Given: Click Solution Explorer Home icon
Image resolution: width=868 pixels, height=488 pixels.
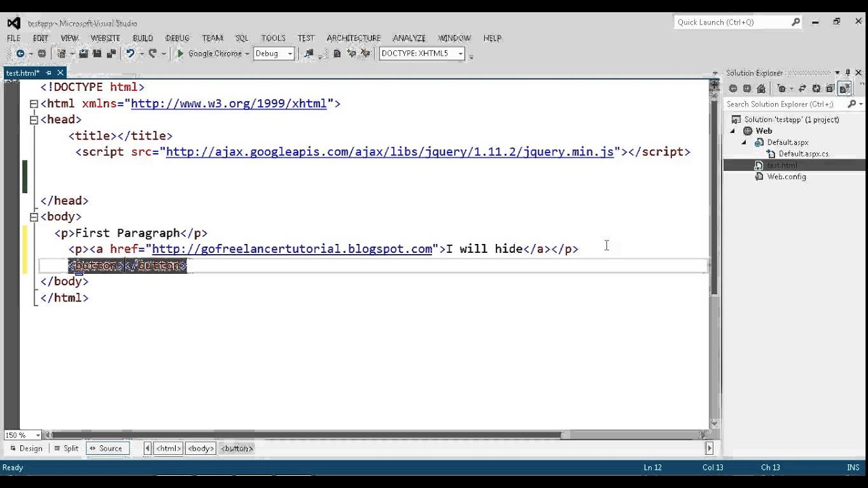Looking at the screenshot, I should [x=761, y=88].
